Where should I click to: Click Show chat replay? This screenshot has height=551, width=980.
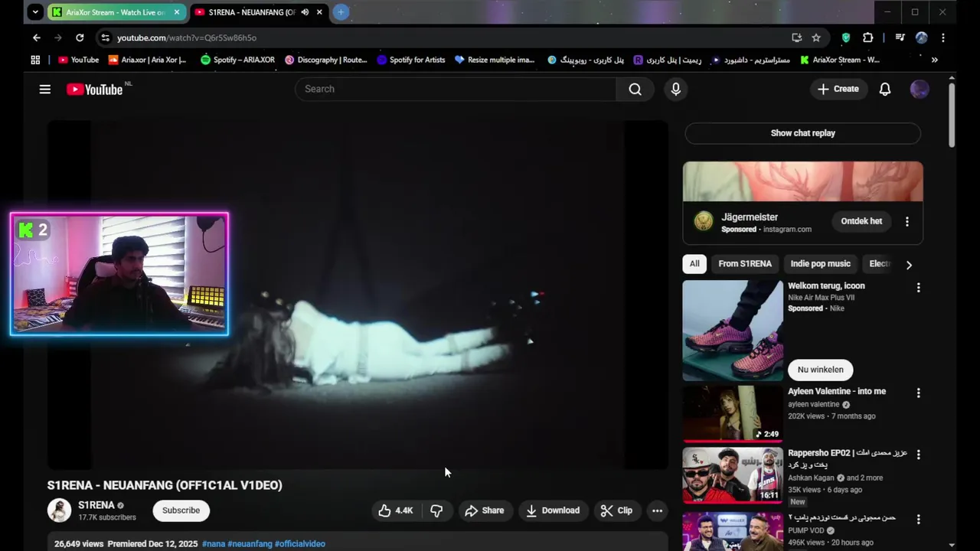point(802,133)
